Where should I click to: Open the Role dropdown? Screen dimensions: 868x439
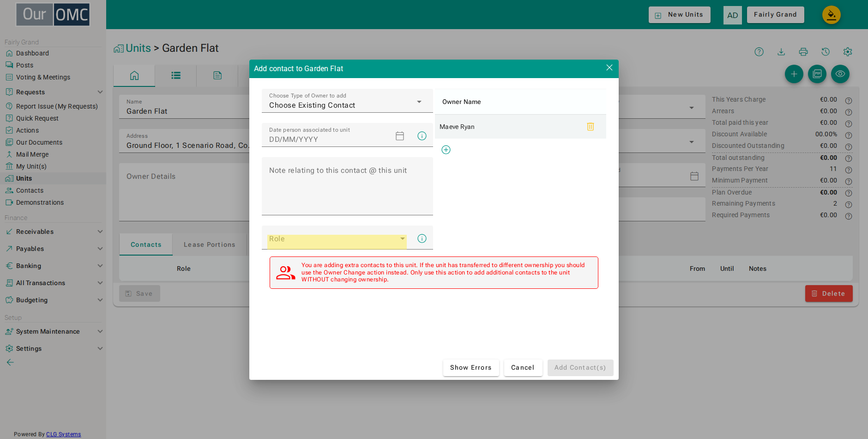[x=337, y=239]
